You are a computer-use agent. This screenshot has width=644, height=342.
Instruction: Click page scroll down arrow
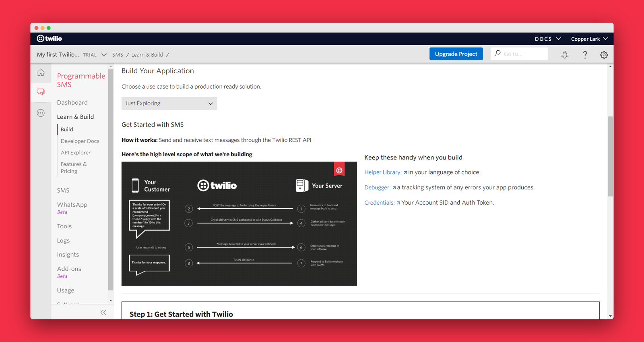coord(611,316)
